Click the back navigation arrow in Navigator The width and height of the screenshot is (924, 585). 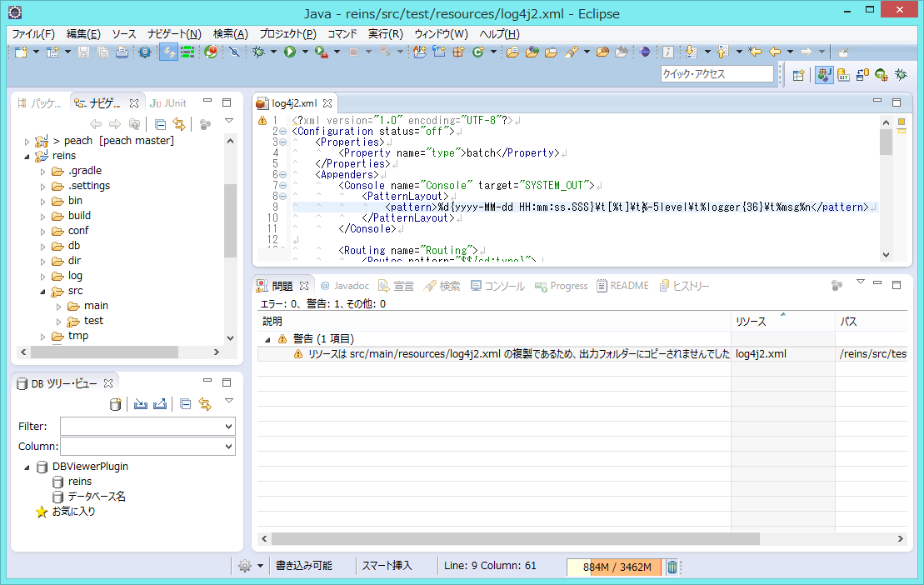coord(95,122)
